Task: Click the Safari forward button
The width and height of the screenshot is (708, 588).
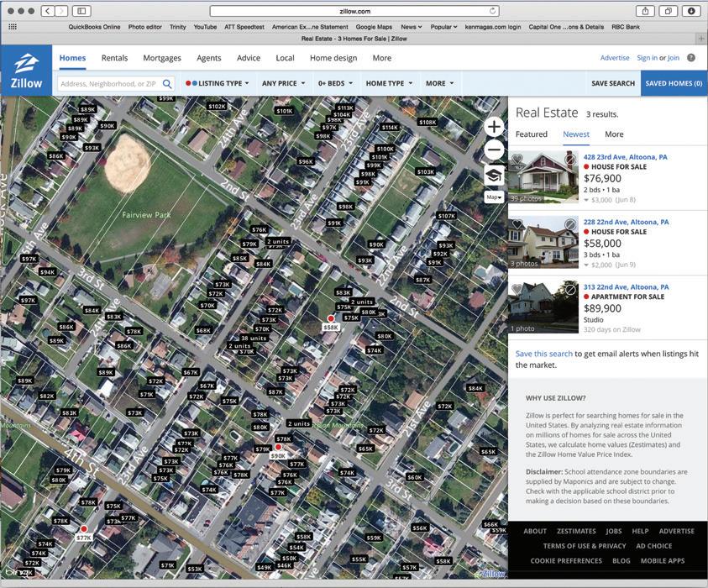Action: pos(61,11)
